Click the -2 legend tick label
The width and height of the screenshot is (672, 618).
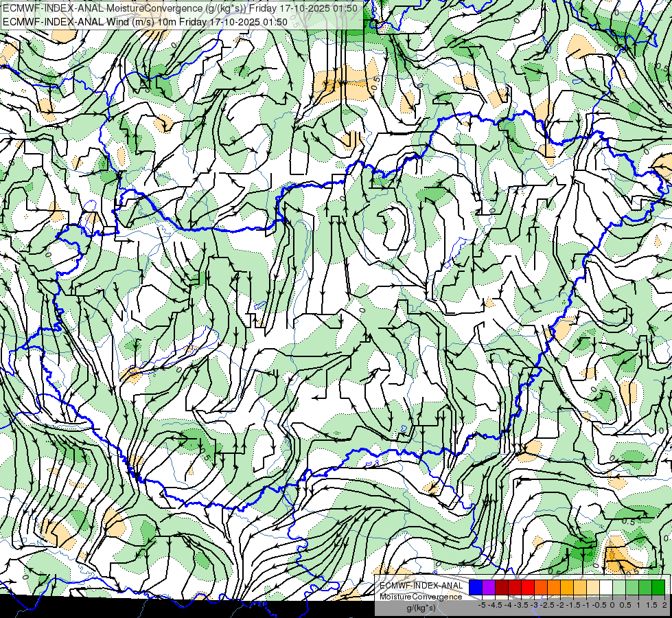point(560,605)
